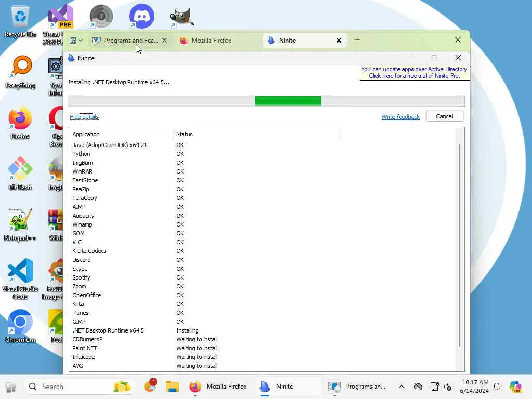Image resolution: width=532 pixels, height=399 pixels.
Task: Add a new tab with plus button
Action: pyautogui.click(x=357, y=40)
